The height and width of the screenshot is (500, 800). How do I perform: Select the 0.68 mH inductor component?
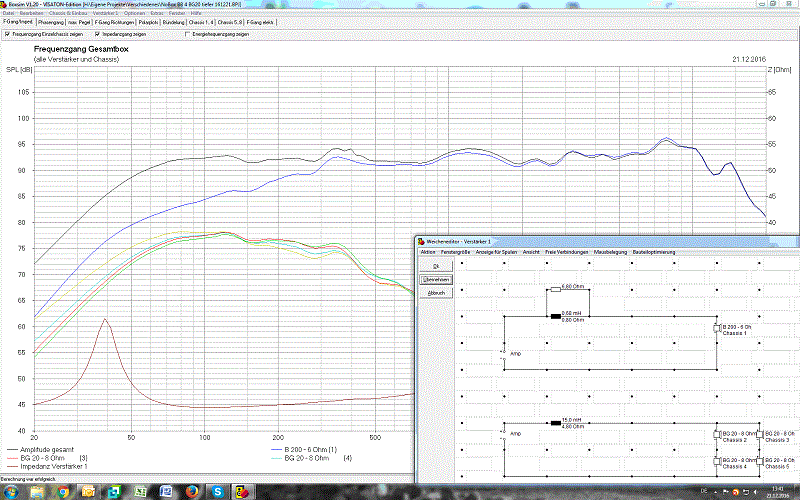point(554,317)
